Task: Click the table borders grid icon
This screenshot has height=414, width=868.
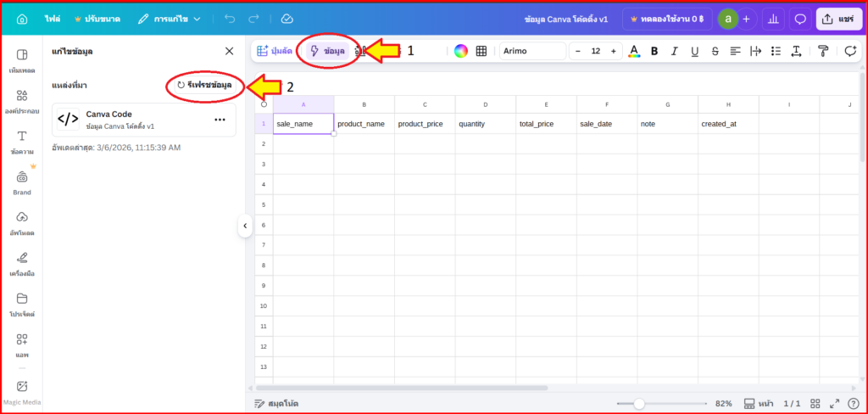Action: click(481, 51)
